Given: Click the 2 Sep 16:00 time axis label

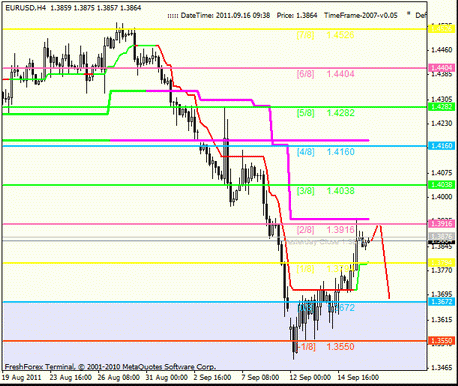Looking at the screenshot, I should pos(212,378).
